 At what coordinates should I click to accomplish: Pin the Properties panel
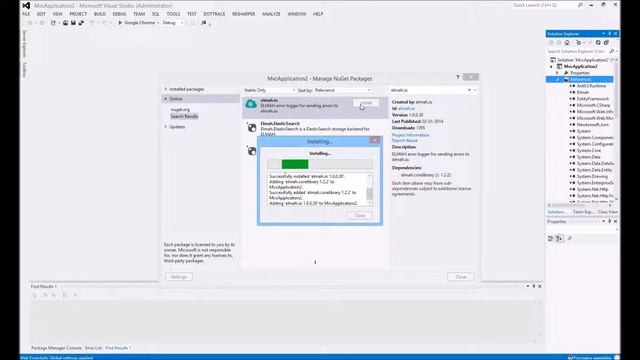click(x=609, y=221)
